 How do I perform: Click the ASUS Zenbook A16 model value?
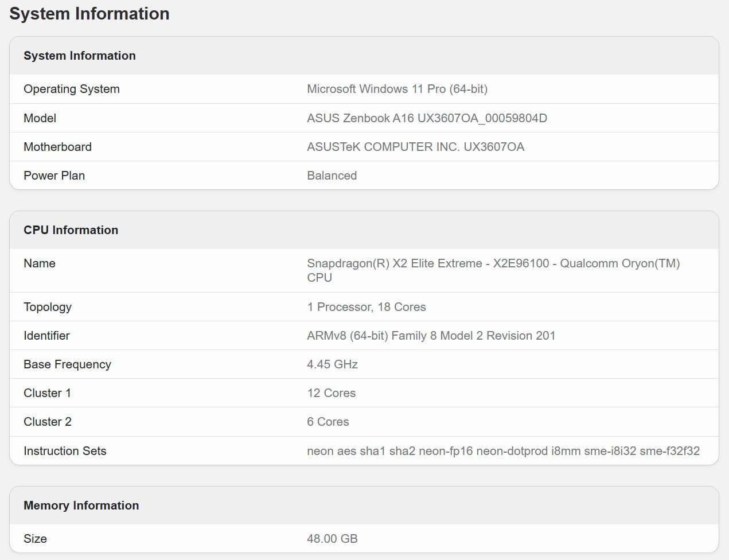(x=427, y=118)
